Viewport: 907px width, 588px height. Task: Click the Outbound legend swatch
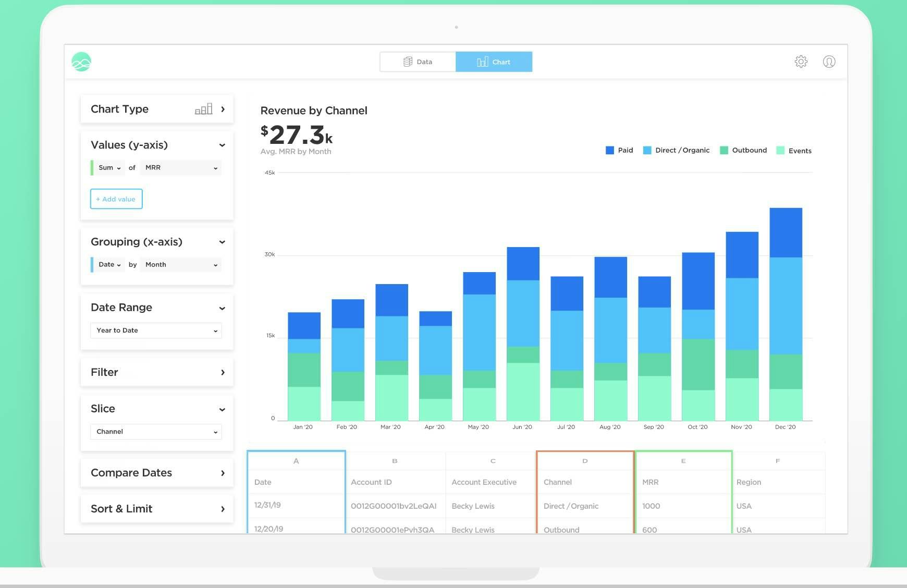point(725,150)
